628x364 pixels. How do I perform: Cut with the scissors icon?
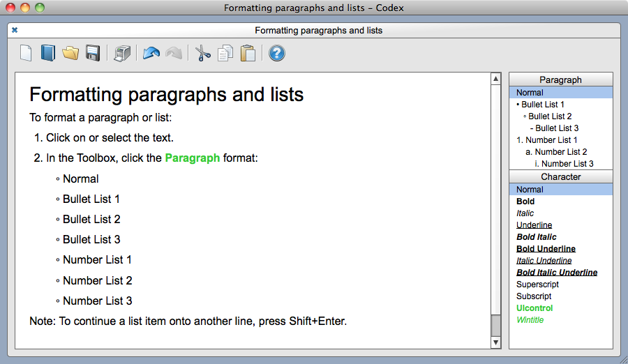tap(203, 53)
